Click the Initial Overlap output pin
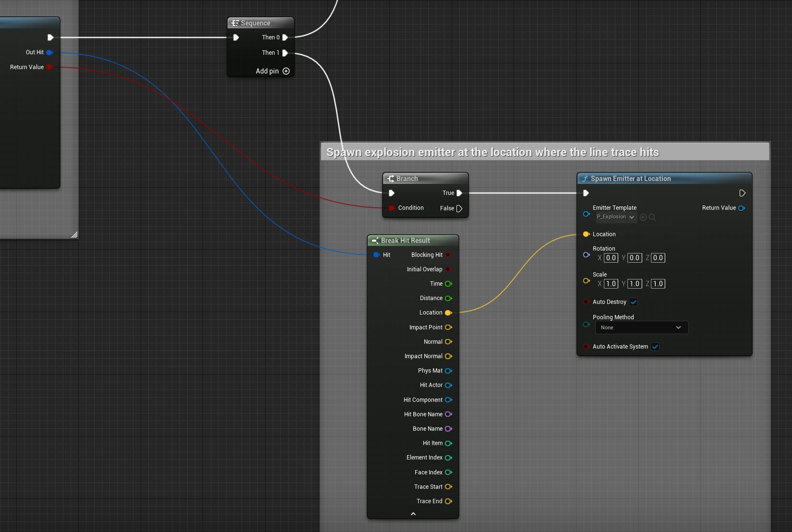Viewport: 792px width, 532px height. point(449,269)
